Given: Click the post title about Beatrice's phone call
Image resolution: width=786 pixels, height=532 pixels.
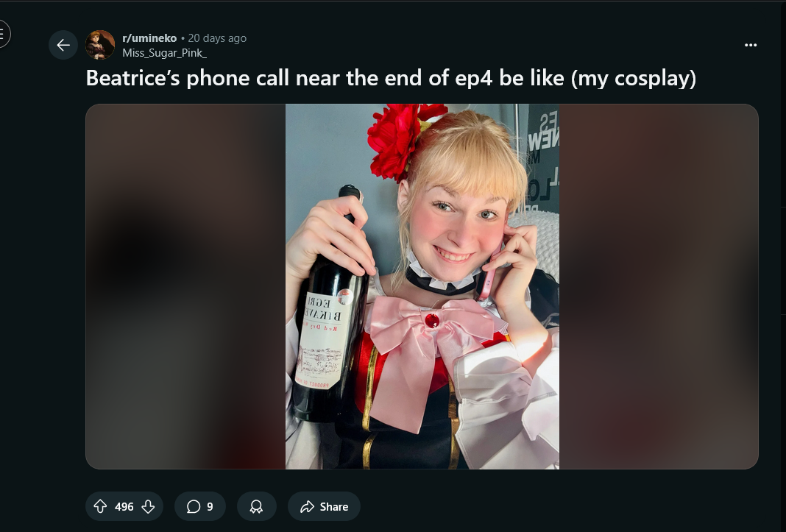Looking at the screenshot, I should [391, 78].
